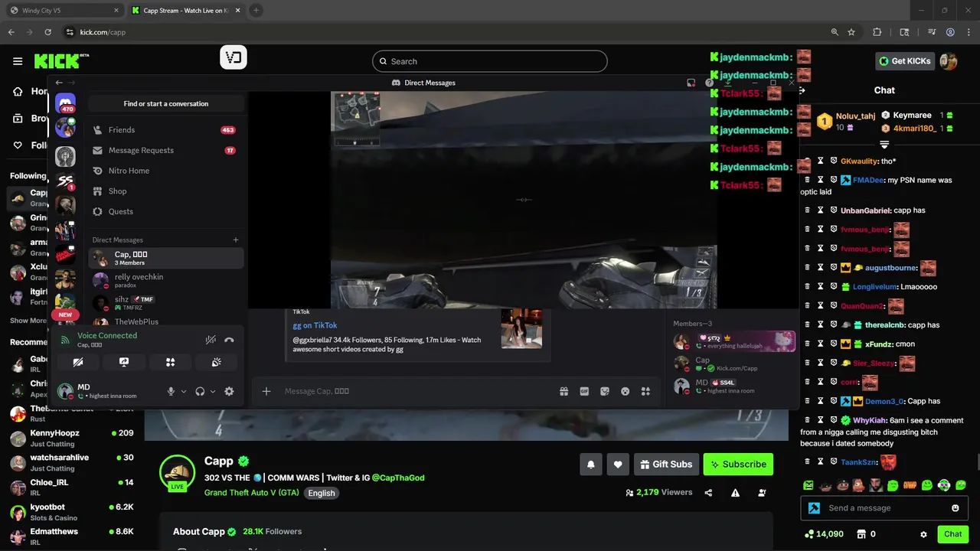980x551 pixels.
Task: Share your screen in Discord
Action: tap(124, 362)
